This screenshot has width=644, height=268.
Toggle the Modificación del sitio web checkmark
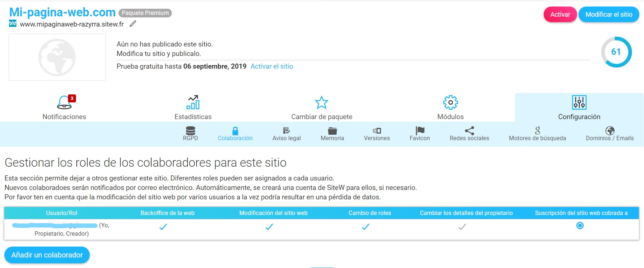(269, 227)
